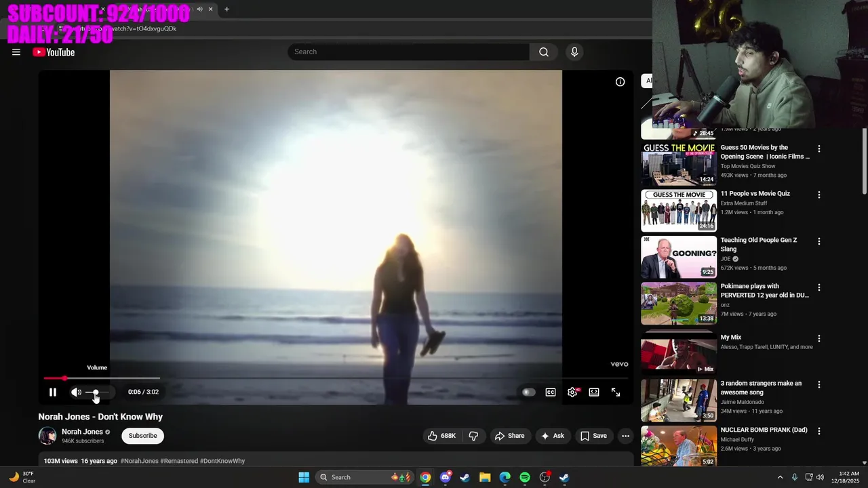Viewport: 868px width, 488px height.
Task: Save the video to a playlist
Action: tap(593, 436)
